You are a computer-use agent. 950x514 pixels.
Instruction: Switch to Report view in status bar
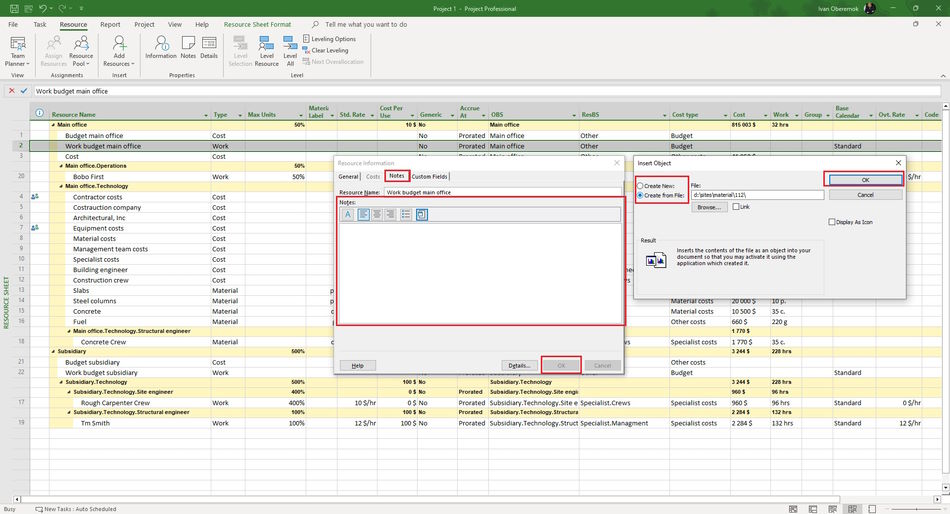(872, 509)
